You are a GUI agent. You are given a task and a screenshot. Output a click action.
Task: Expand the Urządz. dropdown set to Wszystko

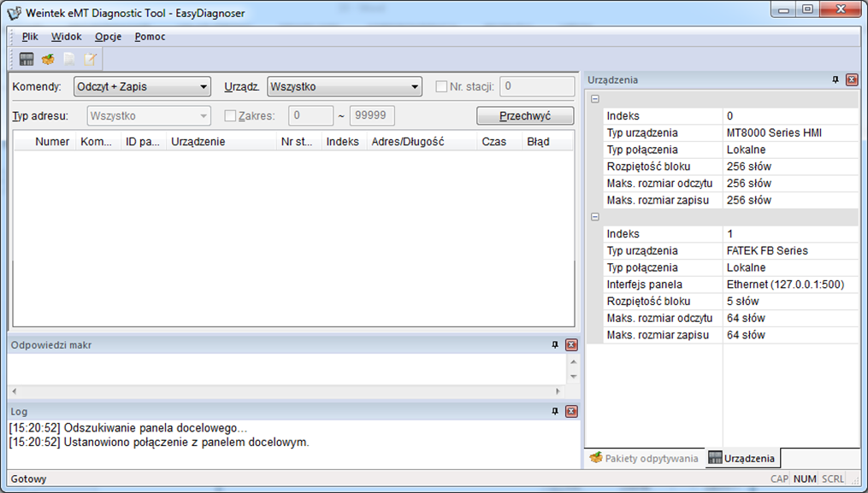click(x=345, y=87)
